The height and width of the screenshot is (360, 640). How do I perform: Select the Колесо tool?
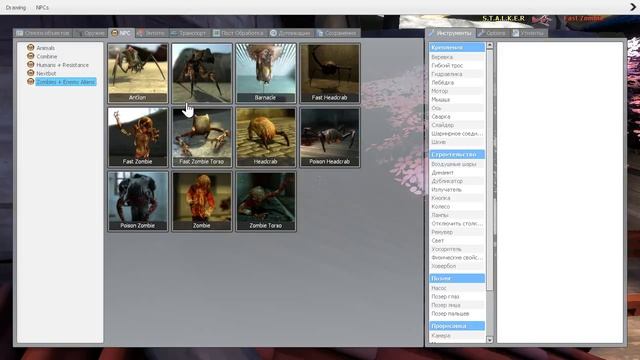pos(457,207)
